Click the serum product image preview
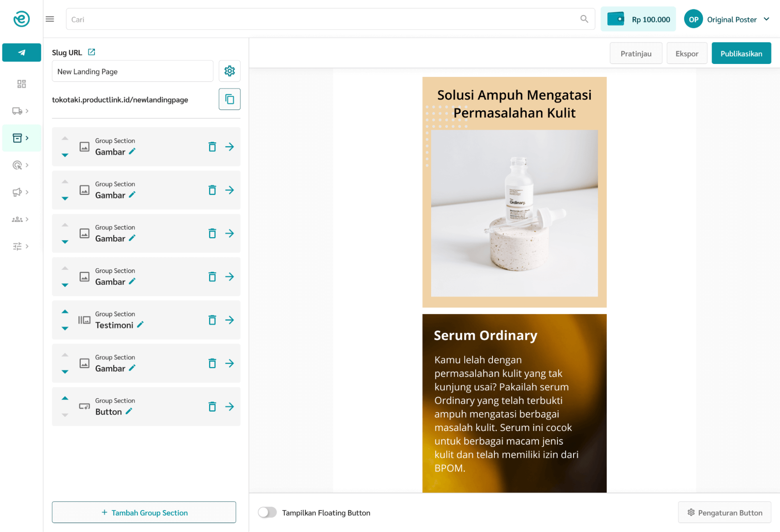Screen dimensions: 780x532 (514, 213)
